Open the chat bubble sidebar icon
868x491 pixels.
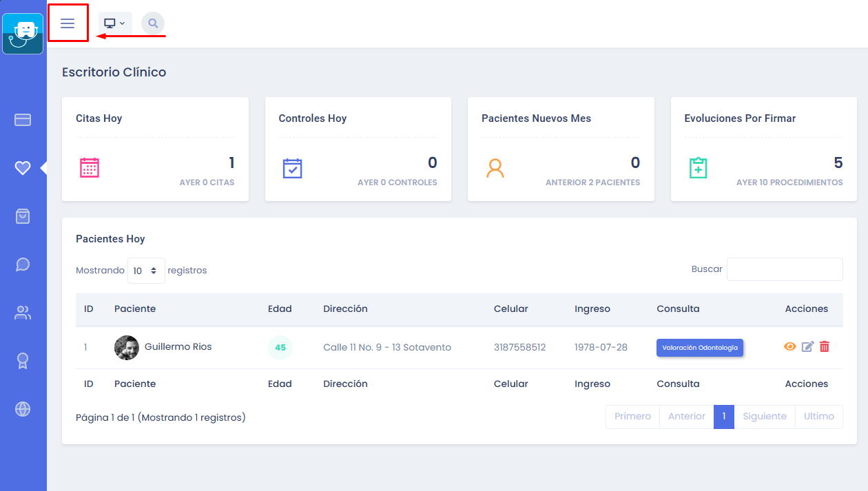(23, 264)
